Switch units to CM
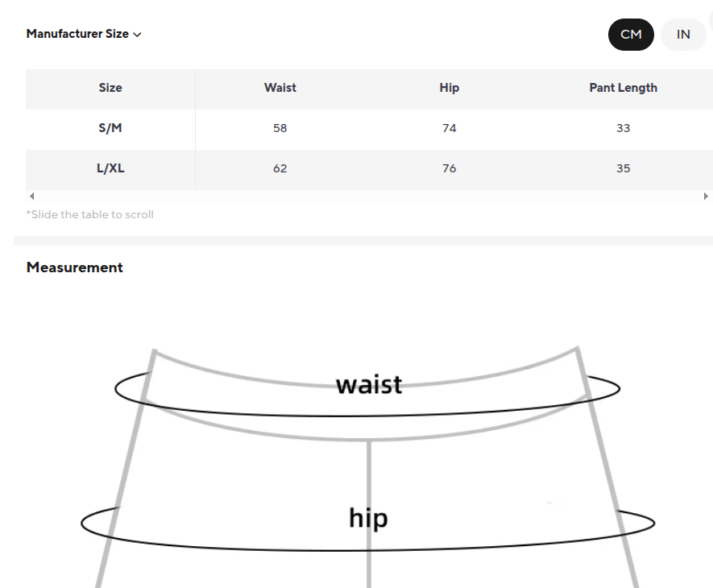713x588 pixels. (631, 34)
